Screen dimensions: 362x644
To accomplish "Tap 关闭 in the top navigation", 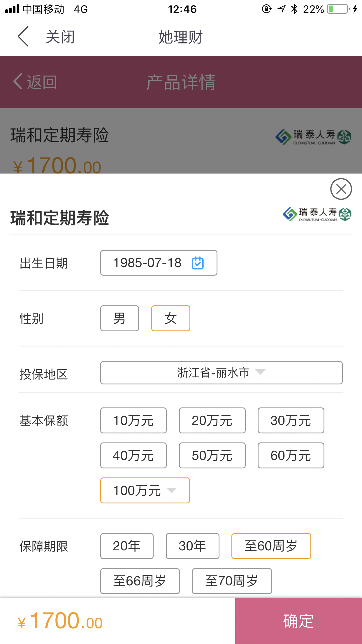I will 60,37.
